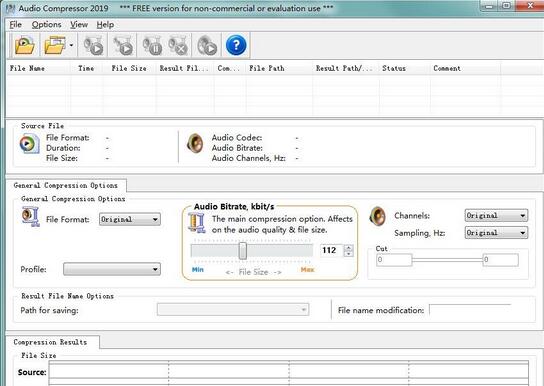
Task: Open file using the folder play icon
Action: pos(24,45)
